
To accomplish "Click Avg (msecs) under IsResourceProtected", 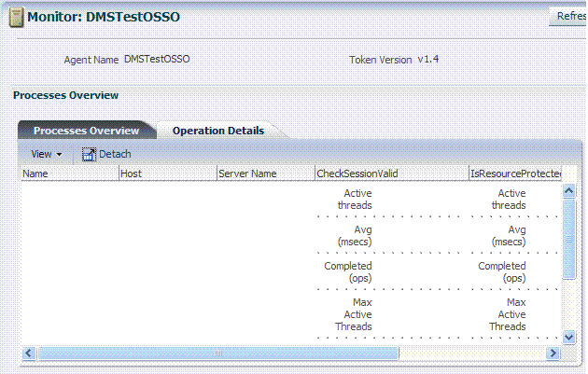I will point(509,236).
